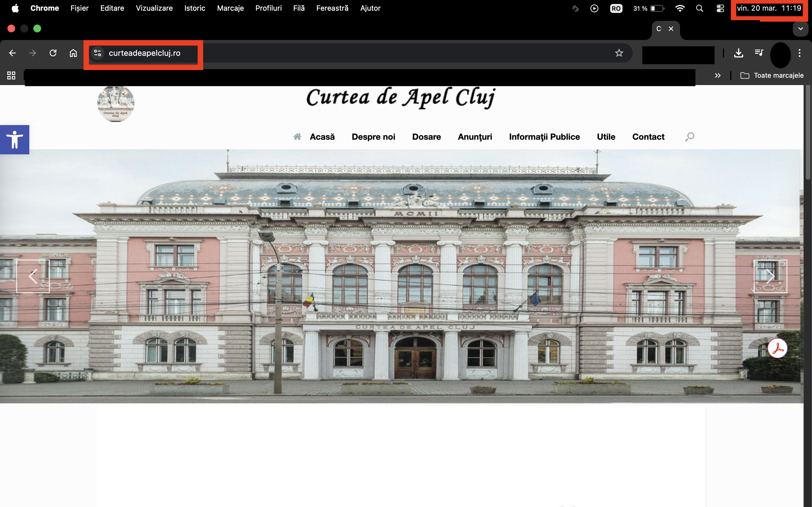Open the site search magnifier icon

click(x=690, y=137)
